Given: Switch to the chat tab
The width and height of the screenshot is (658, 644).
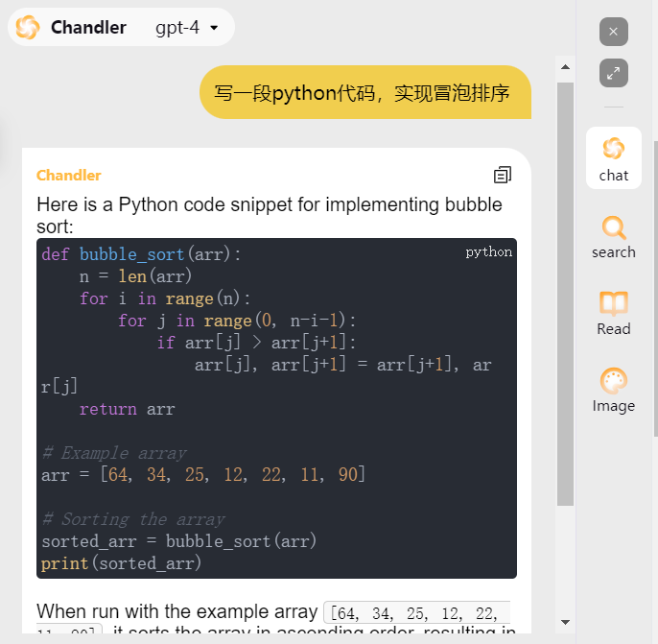Looking at the screenshot, I should [614, 159].
